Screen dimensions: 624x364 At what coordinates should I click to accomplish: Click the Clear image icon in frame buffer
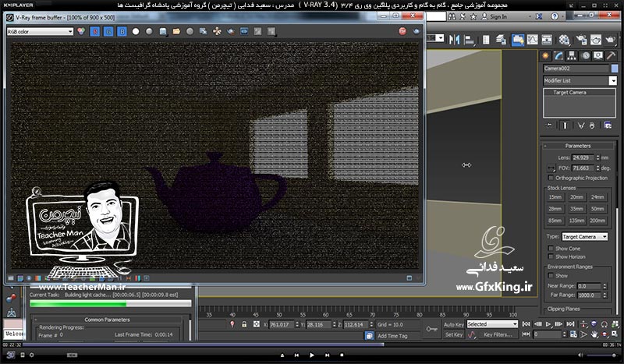pyautogui.click(x=190, y=31)
